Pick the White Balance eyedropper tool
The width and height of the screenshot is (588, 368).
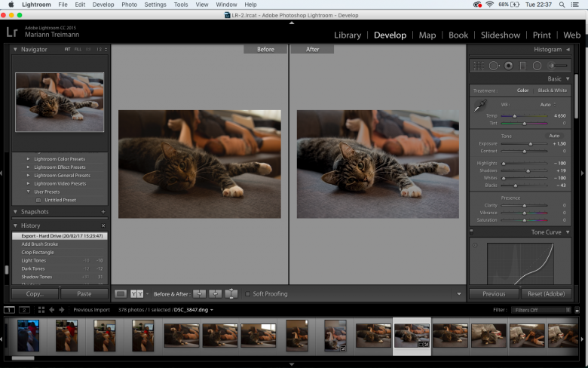coord(480,106)
